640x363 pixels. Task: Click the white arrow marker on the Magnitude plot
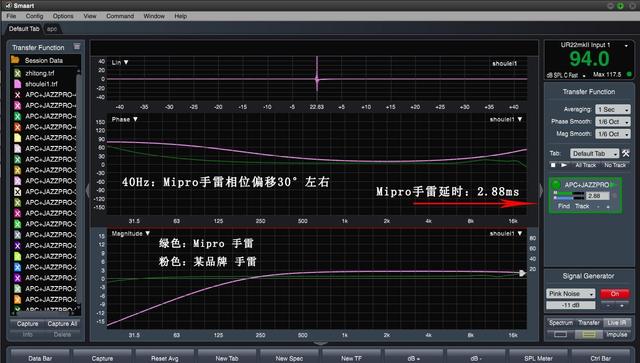[522, 273]
